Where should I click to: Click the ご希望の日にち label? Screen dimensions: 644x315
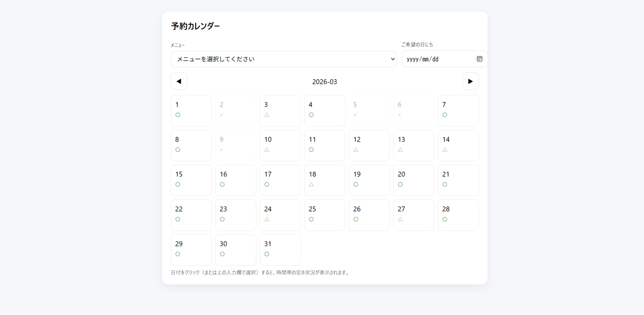coord(417,45)
